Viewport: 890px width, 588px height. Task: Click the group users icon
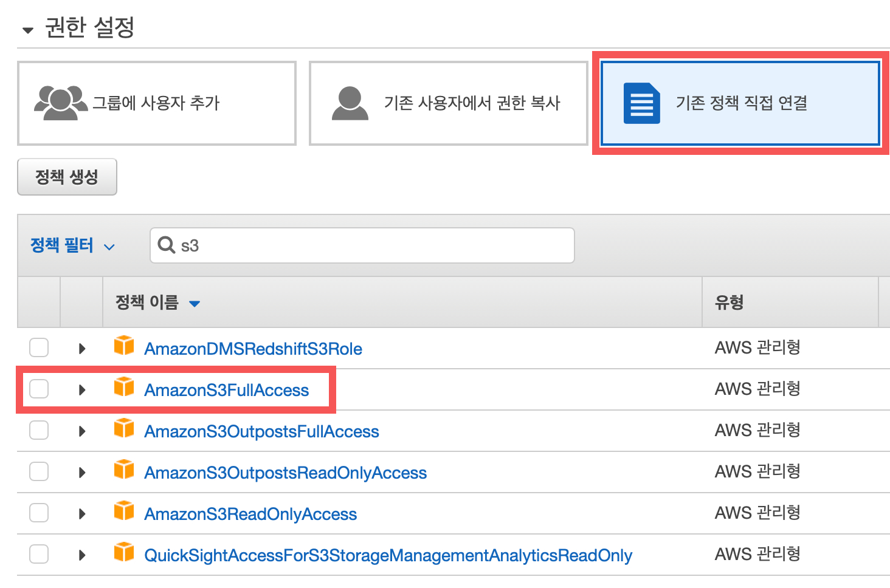(61, 103)
